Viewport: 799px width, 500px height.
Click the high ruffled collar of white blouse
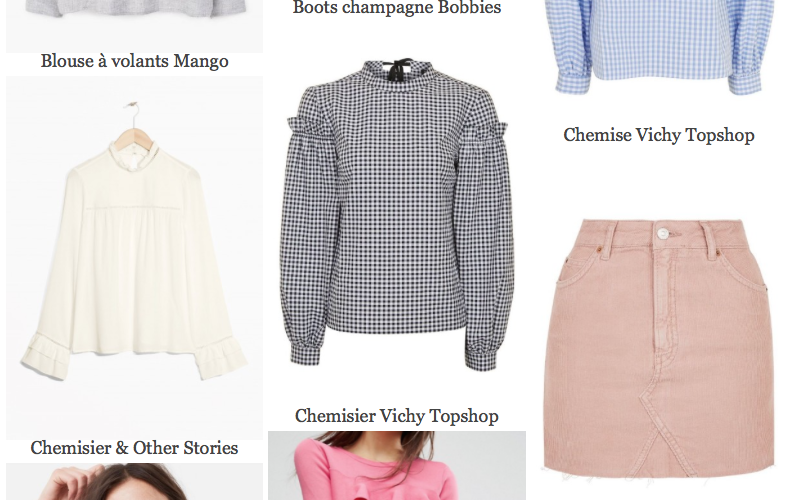point(134,152)
